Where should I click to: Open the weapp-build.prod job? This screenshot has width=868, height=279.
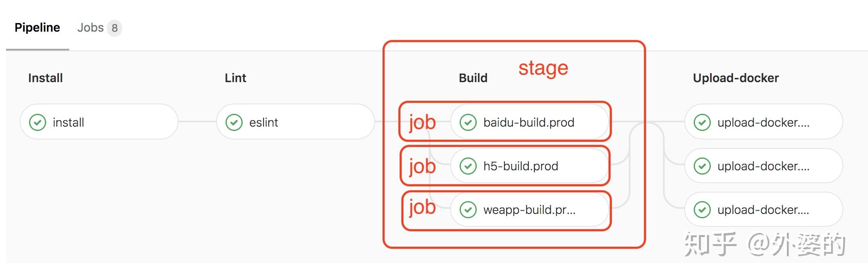pos(529,210)
